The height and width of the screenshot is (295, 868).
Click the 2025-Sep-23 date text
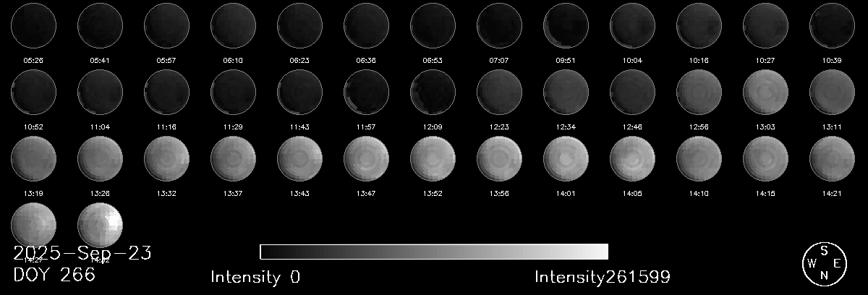pos(82,254)
